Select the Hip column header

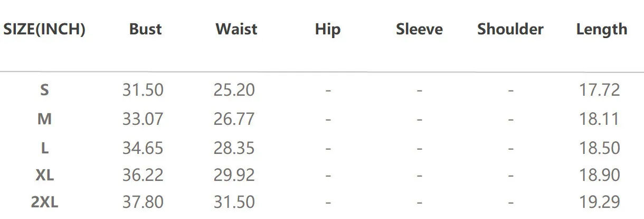point(327,29)
